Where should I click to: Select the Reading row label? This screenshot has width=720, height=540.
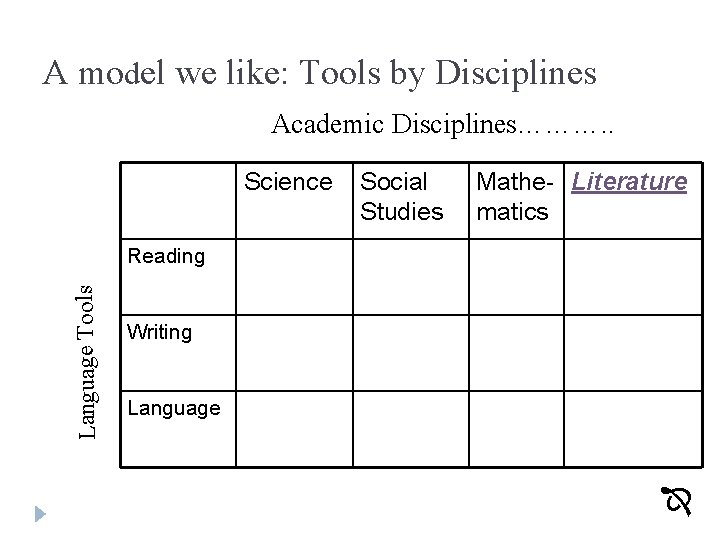point(166,256)
